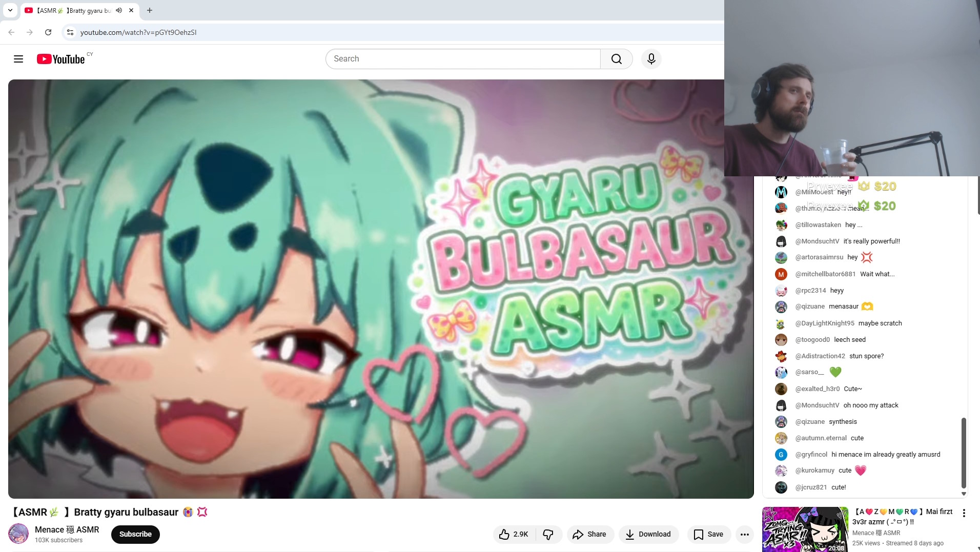Click avatar beside 'oh nooo my attack'
Image resolution: width=980 pixels, height=552 pixels.
[781, 405]
